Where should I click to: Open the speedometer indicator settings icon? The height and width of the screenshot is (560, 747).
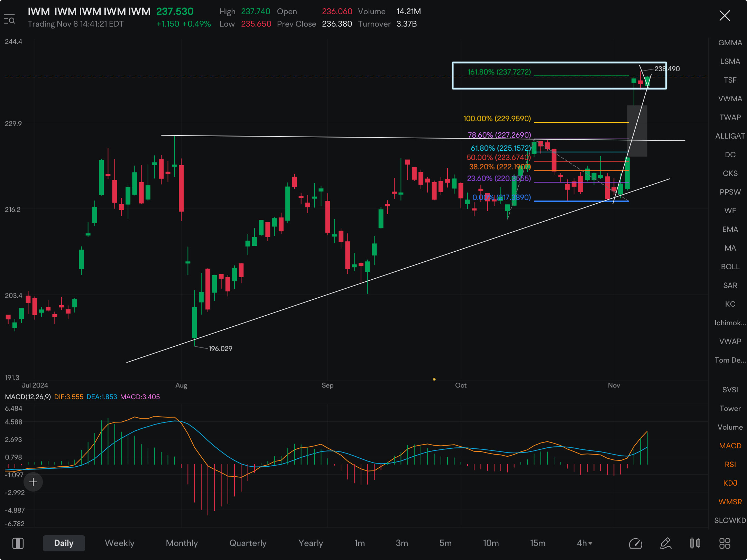pyautogui.click(x=635, y=543)
